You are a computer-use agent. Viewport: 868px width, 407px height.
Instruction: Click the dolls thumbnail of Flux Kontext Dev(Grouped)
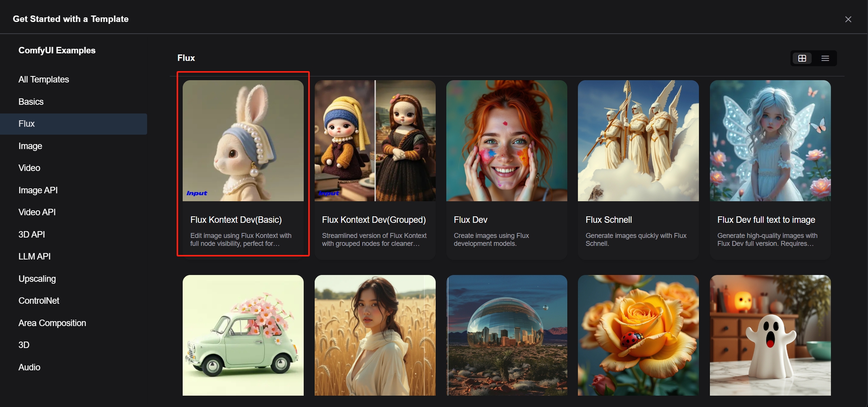coord(375,141)
